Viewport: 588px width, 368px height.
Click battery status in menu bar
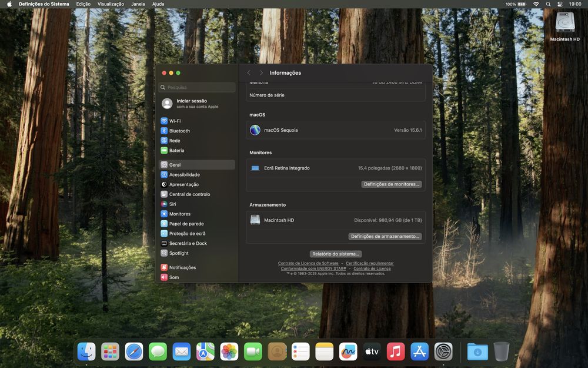tap(516, 4)
